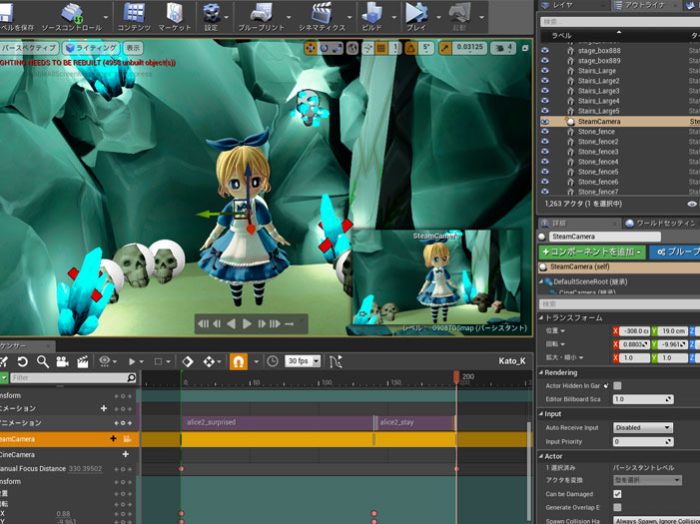Select Stone_fence5 in the outliner
Screen dimensions: 700x524
(x=598, y=172)
